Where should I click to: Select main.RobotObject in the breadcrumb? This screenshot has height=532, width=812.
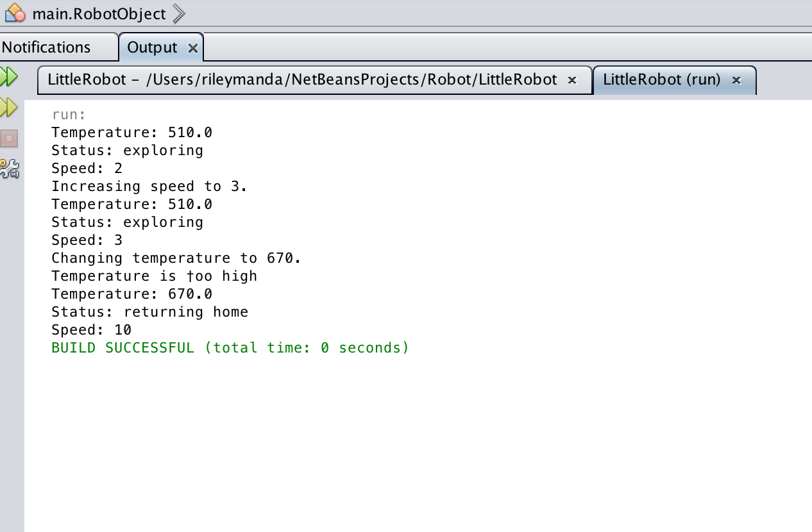[99, 13]
